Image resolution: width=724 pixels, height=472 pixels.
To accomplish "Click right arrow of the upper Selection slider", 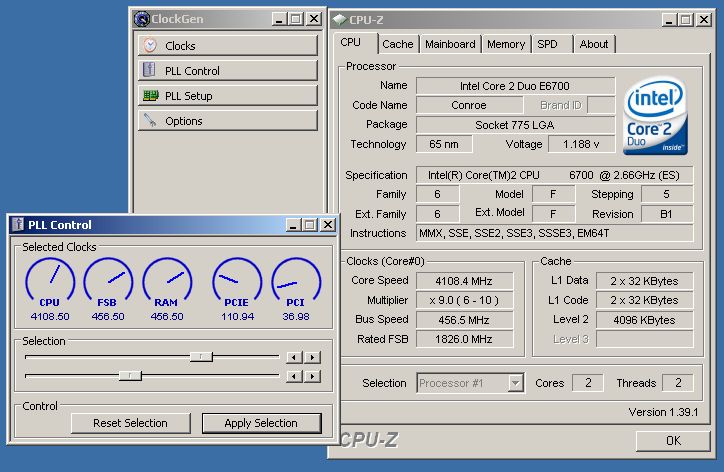I will coord(313,357).
